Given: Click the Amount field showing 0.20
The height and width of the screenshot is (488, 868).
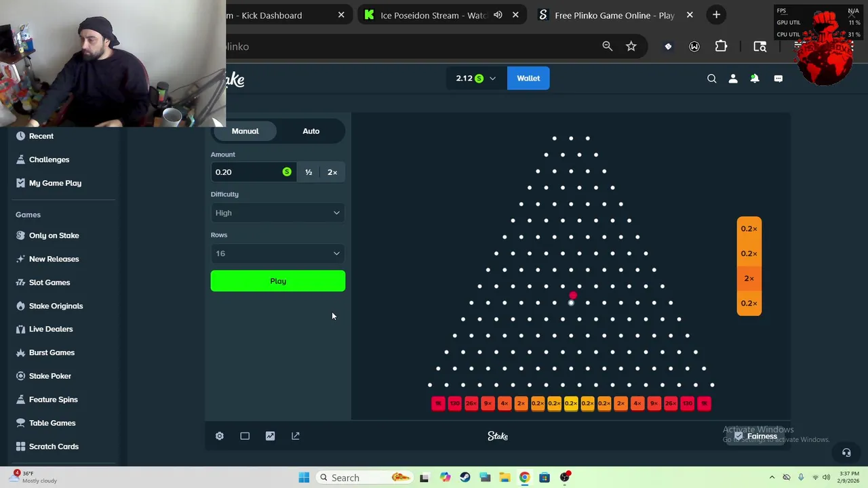Looking at the screenshot, I should [x=253, y=172].
